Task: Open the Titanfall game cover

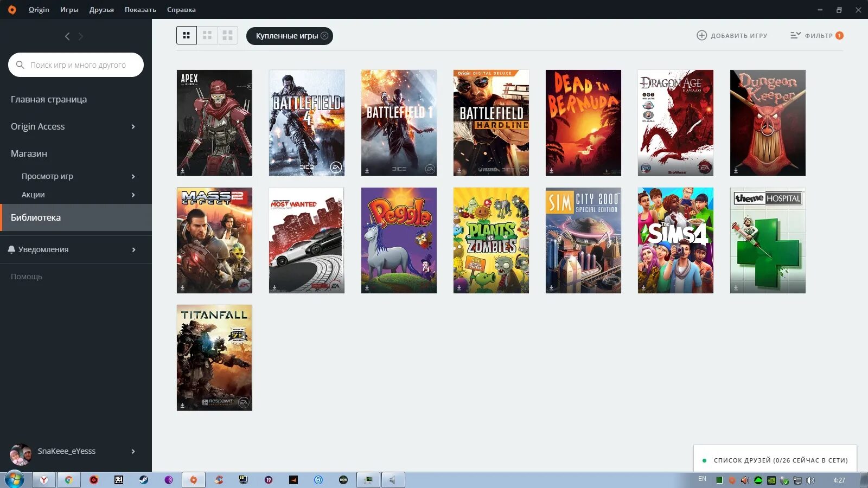Action: [x=214, y=357]
